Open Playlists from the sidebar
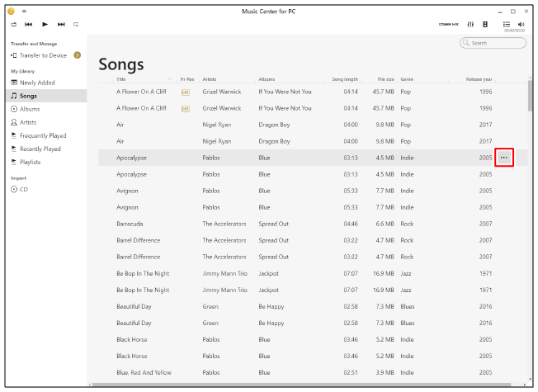This screenshot has width=538, height=392. pos(30,162)
